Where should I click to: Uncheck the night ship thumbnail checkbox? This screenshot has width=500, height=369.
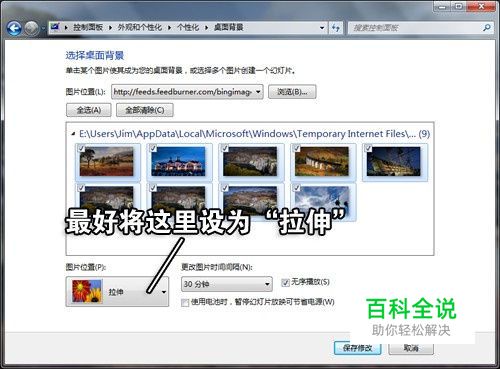click(x=369, y=149)
